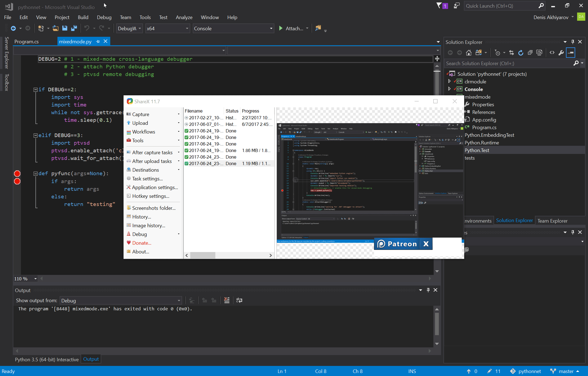
Task: Click Refresh in Solution Explorer toolbar
Action: click(x=520, y=53)
